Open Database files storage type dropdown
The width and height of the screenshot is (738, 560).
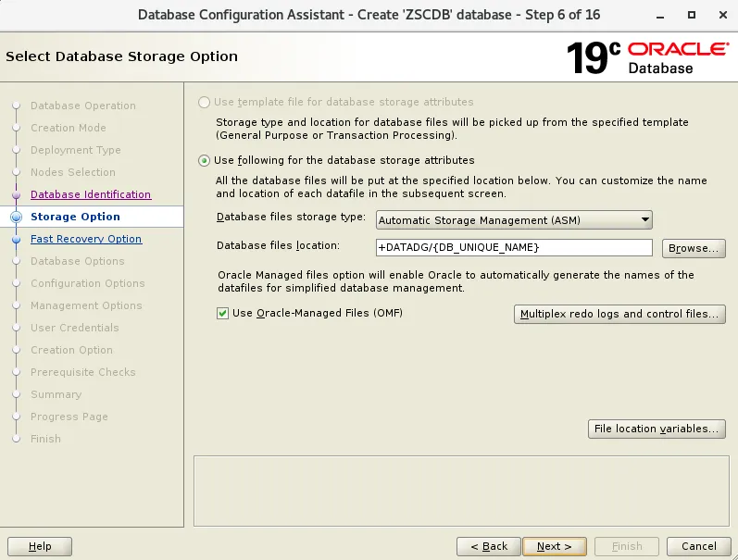[514, 219]
